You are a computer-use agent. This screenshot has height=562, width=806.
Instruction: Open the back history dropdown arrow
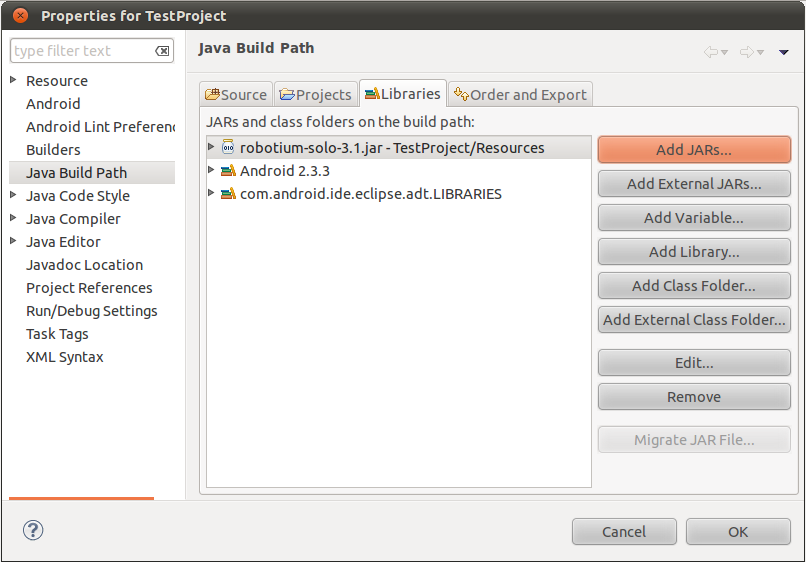point(724,52)
